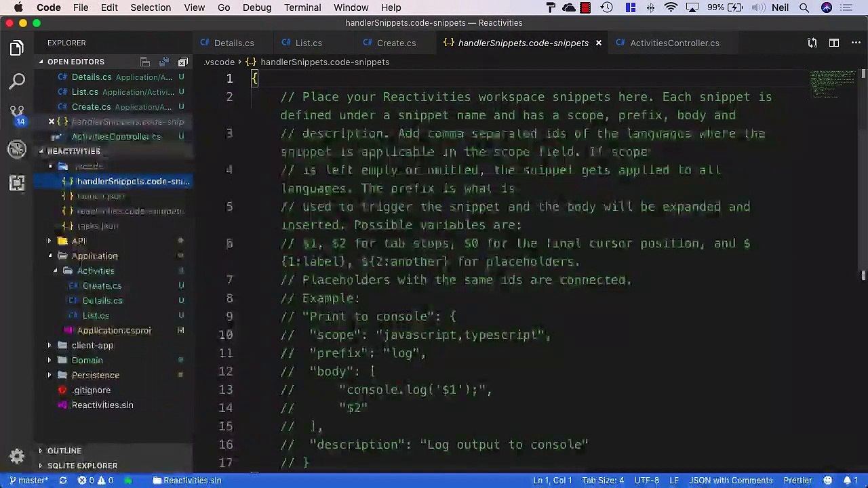This screenshot has height=488, width=868.
Task: Change JSON with Comments language mode
Action: [x=731, y=480]
